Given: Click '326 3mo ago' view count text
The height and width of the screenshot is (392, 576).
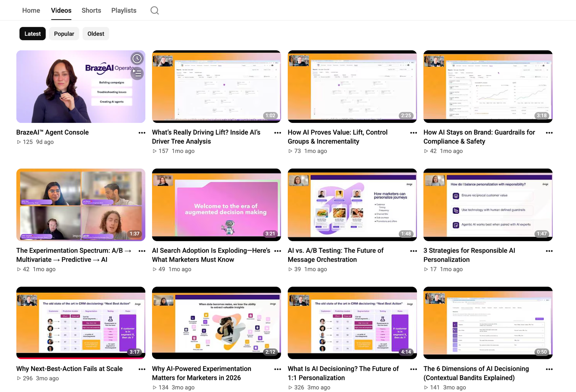Looking at the screenshot, I should pyautogui.click(x=309, y=387).
